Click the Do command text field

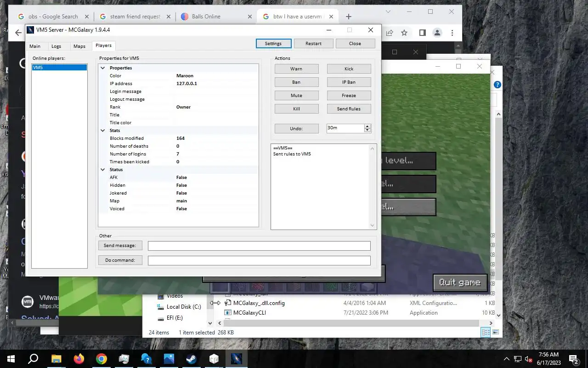pyautogui.click(x=259, y=260)
